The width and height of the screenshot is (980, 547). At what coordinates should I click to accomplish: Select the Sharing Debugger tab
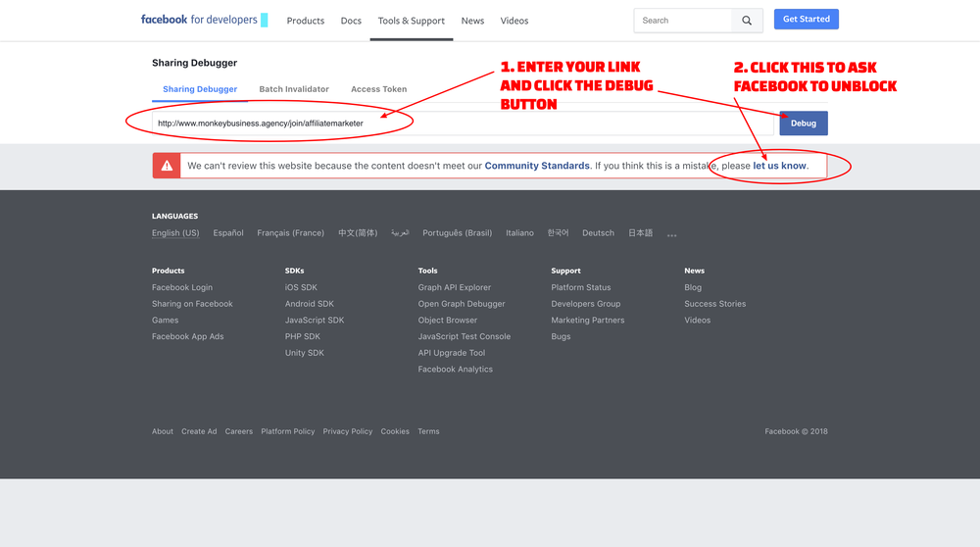coord(200,89)
